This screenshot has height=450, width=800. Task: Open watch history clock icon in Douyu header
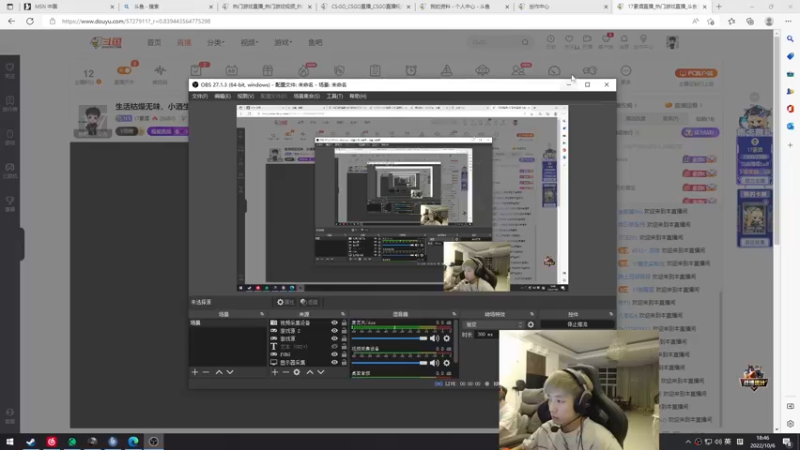[551, 39]
